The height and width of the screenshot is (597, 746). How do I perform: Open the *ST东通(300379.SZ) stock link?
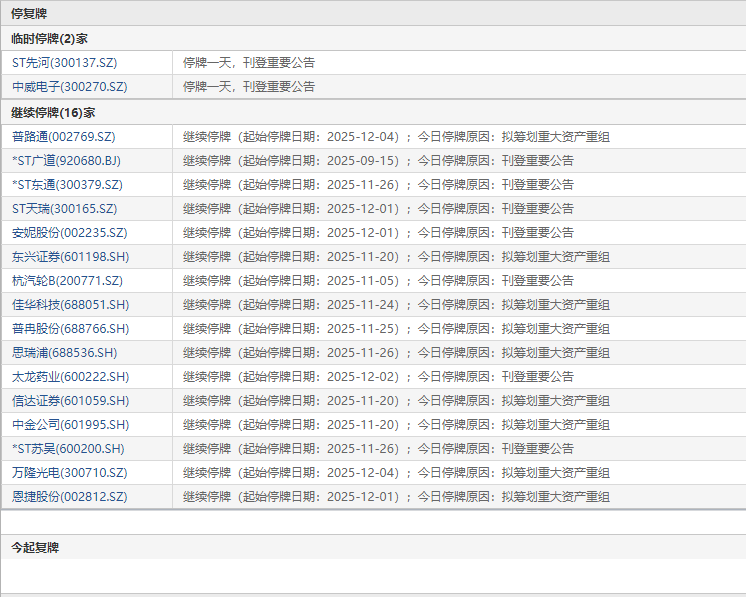point(67,185)
